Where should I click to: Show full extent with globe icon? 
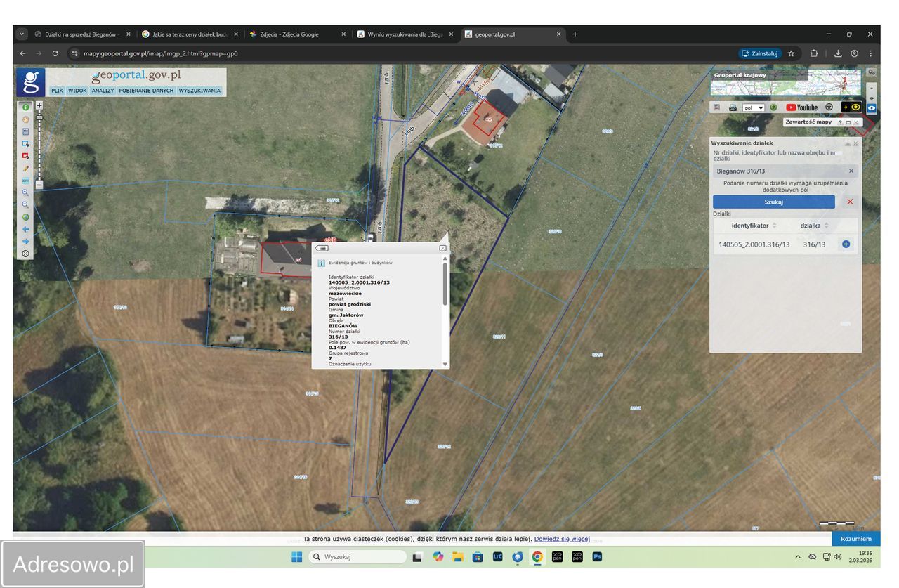26,217
